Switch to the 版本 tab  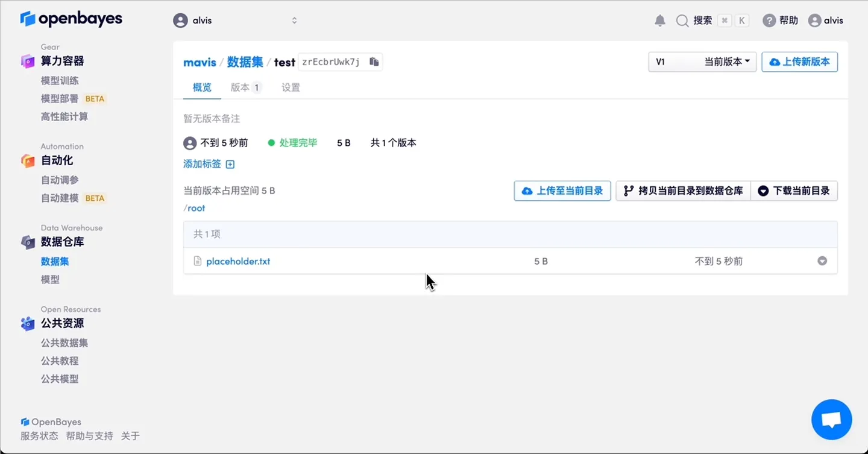point(240,87)
